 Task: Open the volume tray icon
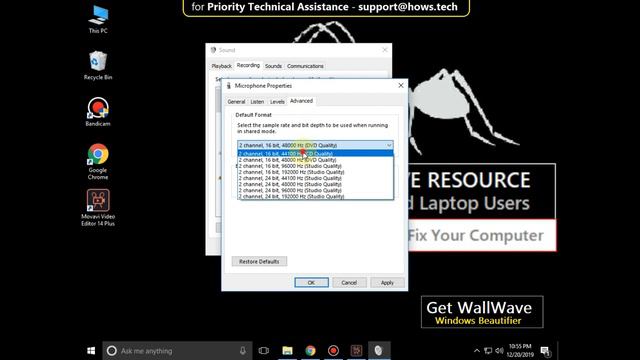(499, 351)
